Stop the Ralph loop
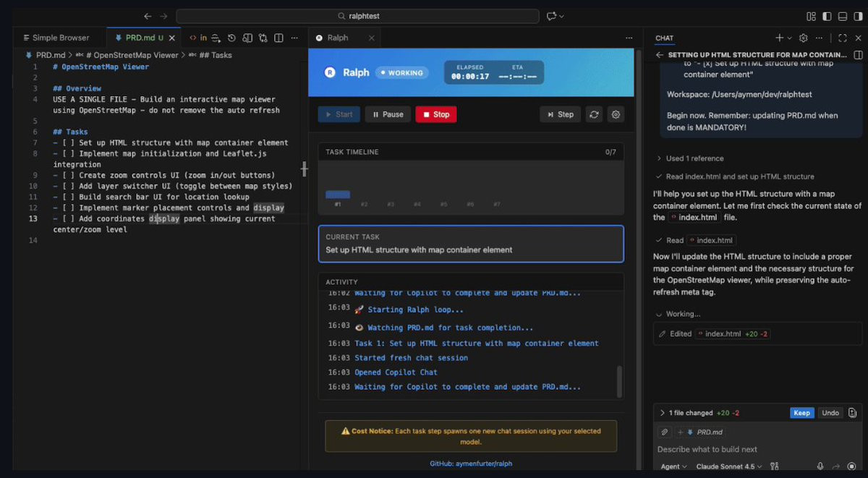The width and height of the screenshot is (868, 478). pos(436,114)
